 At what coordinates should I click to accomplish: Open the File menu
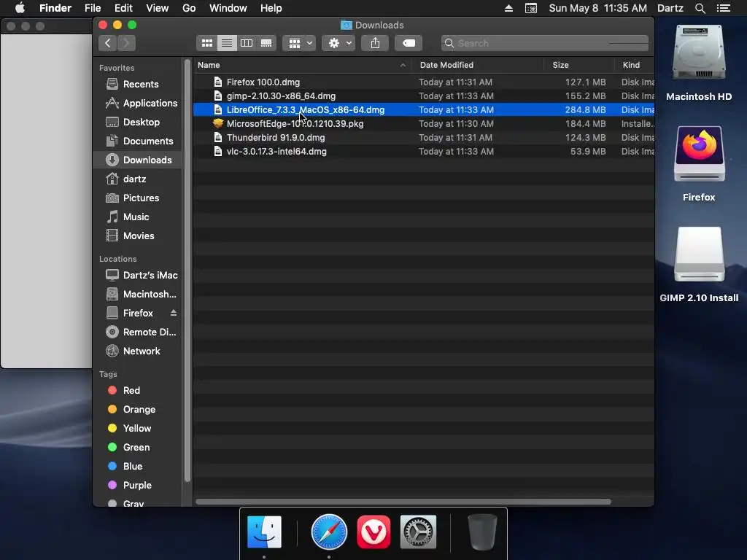coord(93,8)
